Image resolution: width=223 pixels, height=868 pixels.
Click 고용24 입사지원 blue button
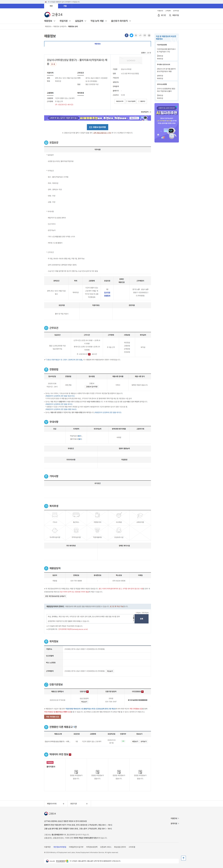coord(97,127)
